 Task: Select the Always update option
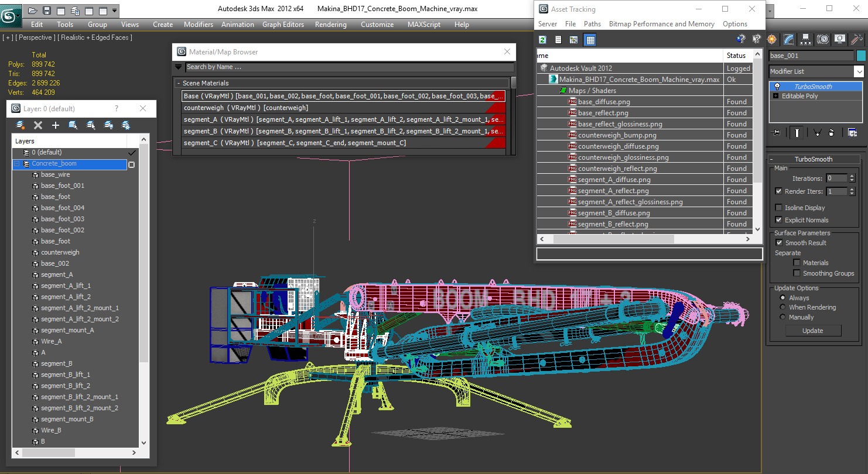tap(782, 298)
